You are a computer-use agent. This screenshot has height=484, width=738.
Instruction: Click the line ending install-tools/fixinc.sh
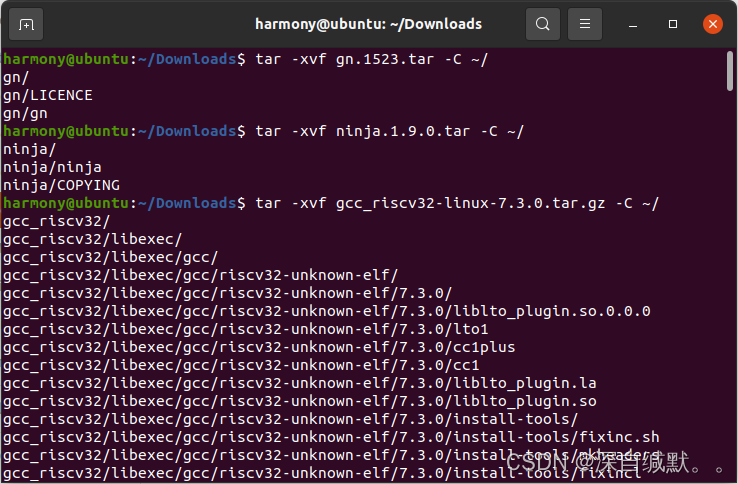coord(331,437)
